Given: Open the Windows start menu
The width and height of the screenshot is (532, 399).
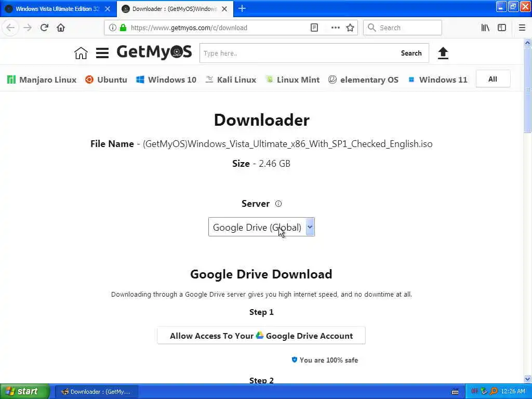Looking at the screenshot, I should tap(24, 391).
